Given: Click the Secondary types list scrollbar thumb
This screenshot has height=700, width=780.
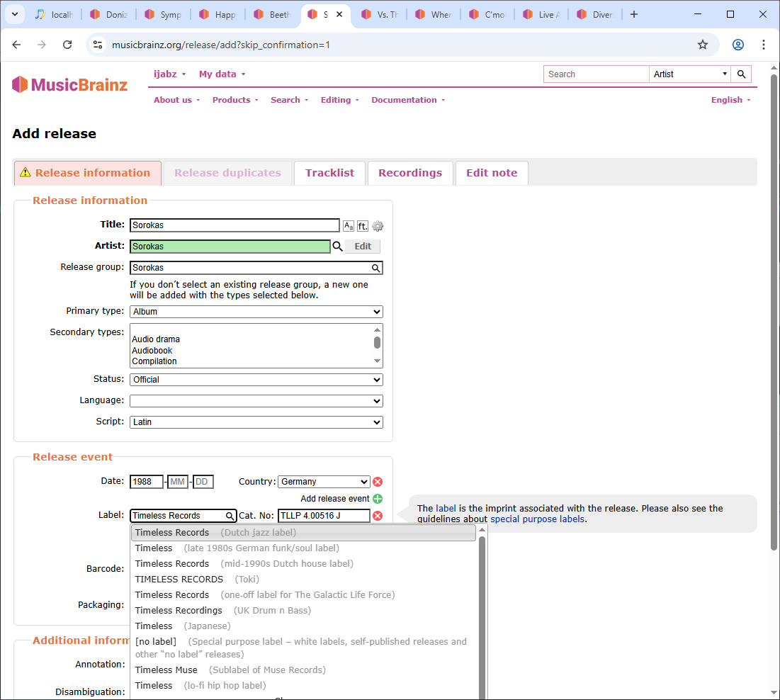Looking at the screenshot, I should [377, 342].
